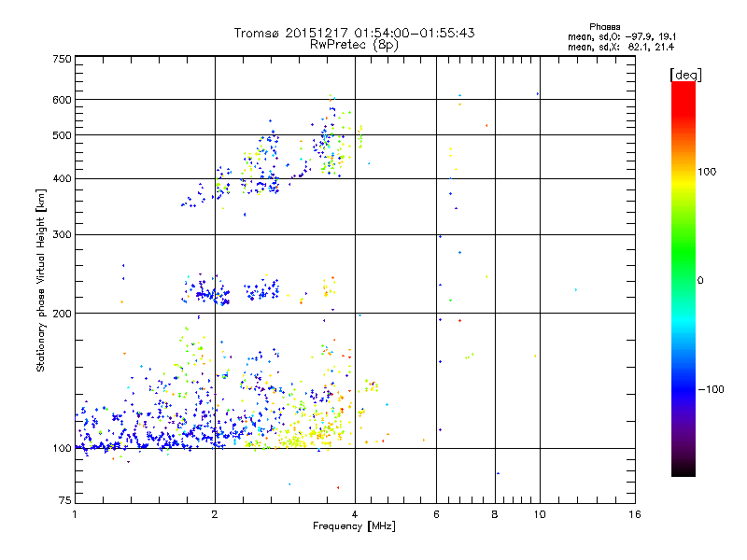
Task: Click the colorbar tick label '0'
Action: tap(699, 281)
